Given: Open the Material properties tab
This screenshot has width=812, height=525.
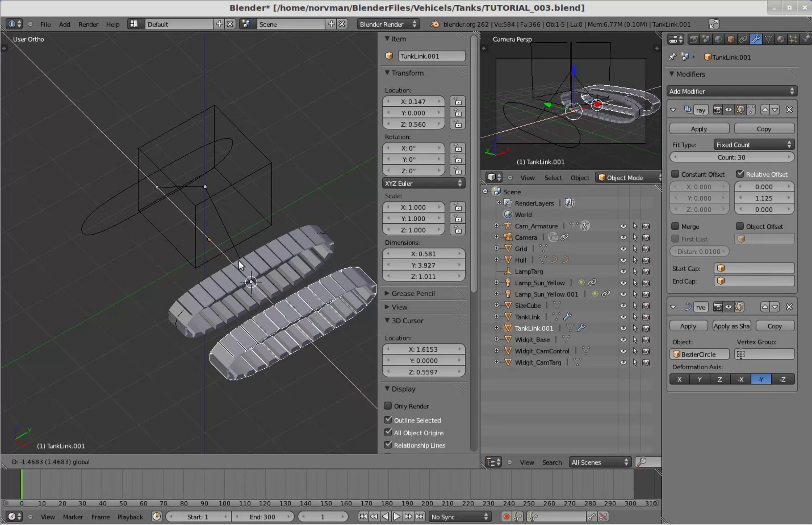Looking at the screenshot, I should [x=781, y=40].
